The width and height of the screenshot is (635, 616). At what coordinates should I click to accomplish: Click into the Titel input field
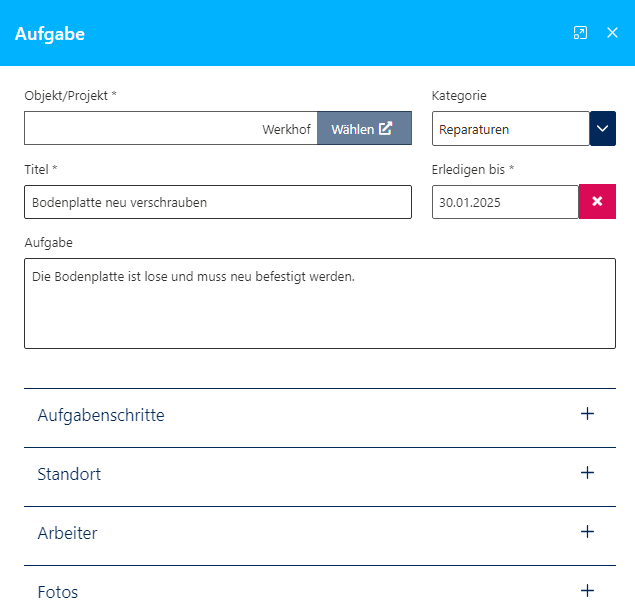[217, 202]
